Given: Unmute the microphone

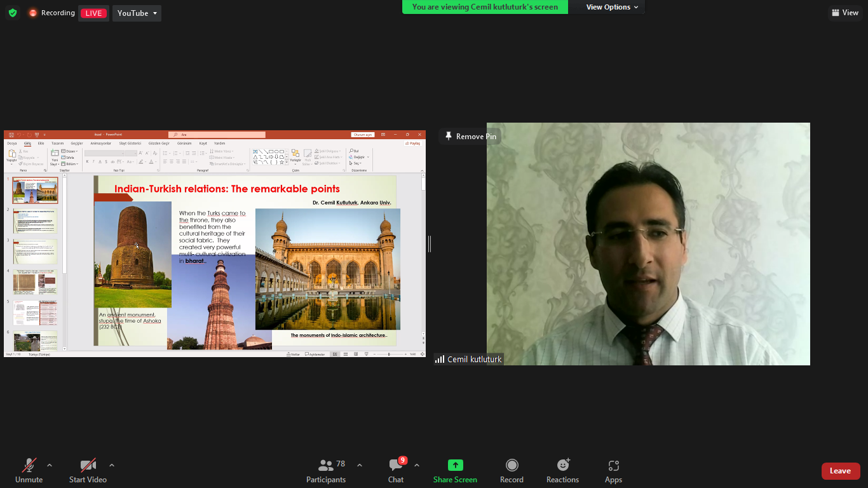Looking at the screenshot, I should click(29, 466).
